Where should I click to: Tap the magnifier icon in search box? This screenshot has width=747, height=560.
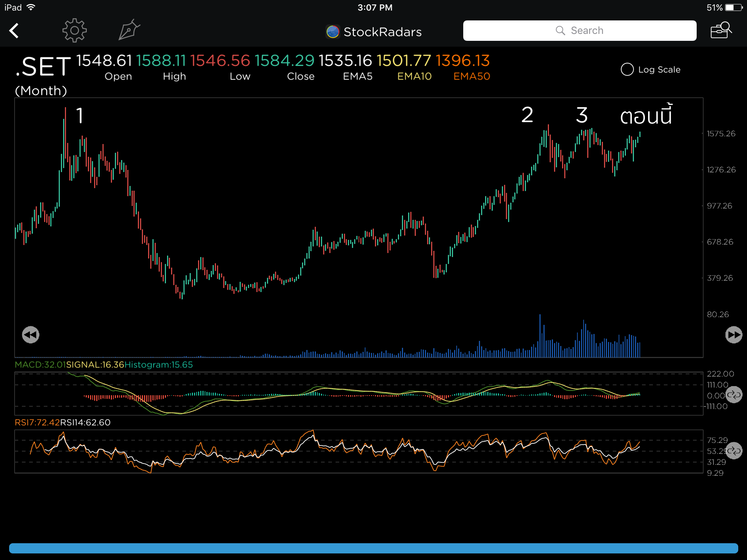tap(560, 31)
